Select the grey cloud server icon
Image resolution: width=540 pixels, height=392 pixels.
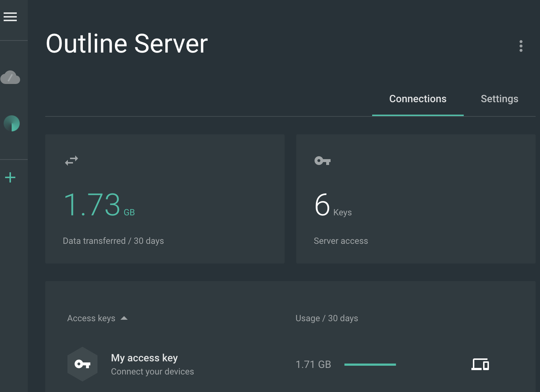[x=10, y=77]
